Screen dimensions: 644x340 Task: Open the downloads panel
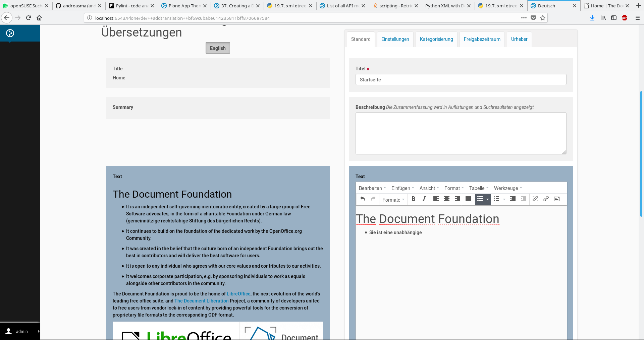592,18
